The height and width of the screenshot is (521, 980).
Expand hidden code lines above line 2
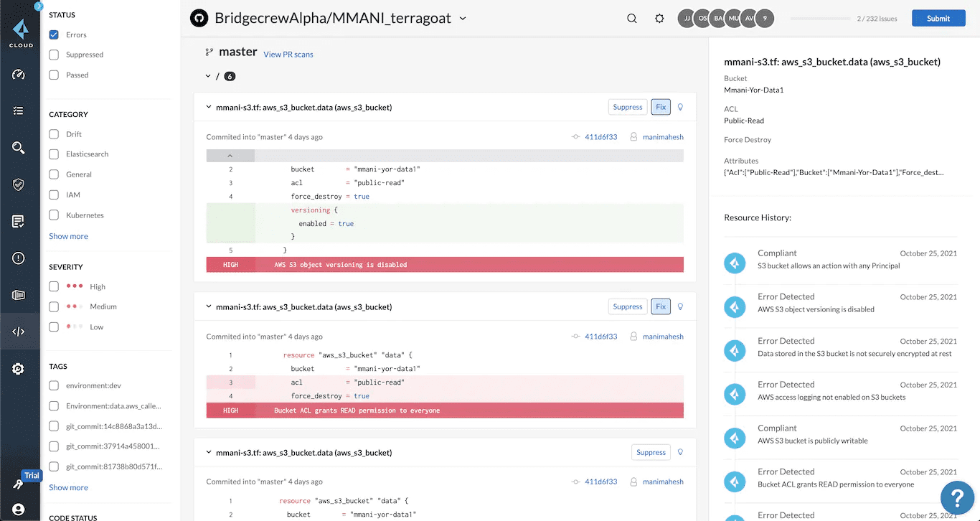point(230,156)
